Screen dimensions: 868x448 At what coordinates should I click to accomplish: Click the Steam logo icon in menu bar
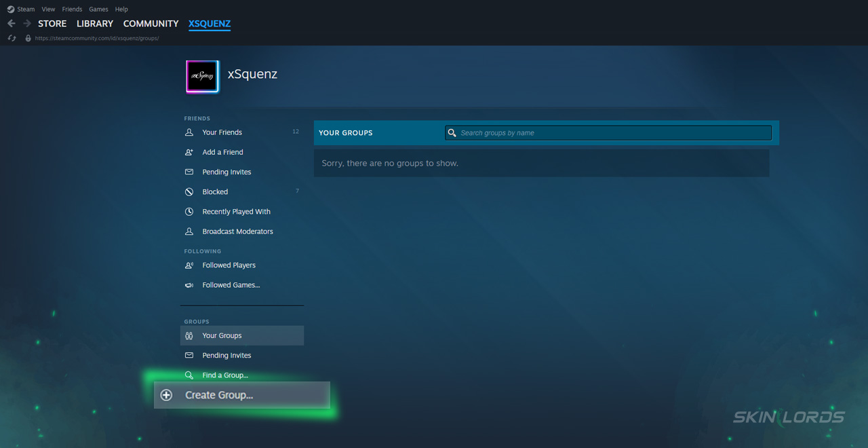coord(11,10)
